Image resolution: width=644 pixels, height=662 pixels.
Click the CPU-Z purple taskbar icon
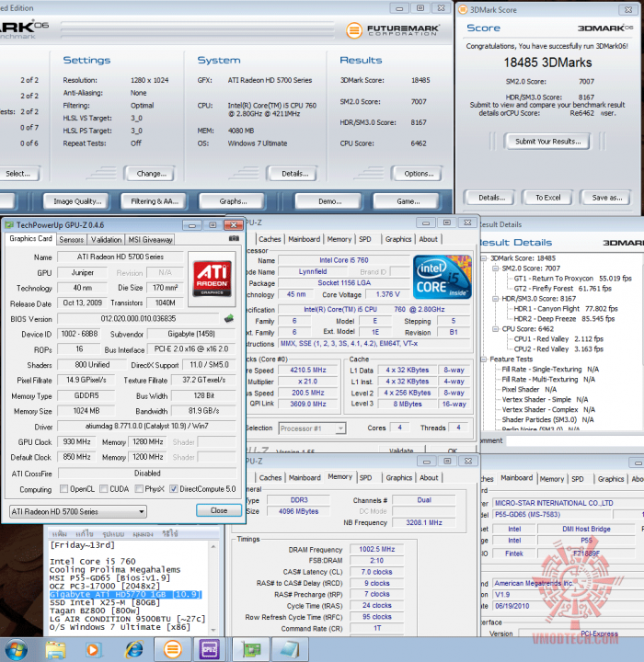tap(210, 650)
